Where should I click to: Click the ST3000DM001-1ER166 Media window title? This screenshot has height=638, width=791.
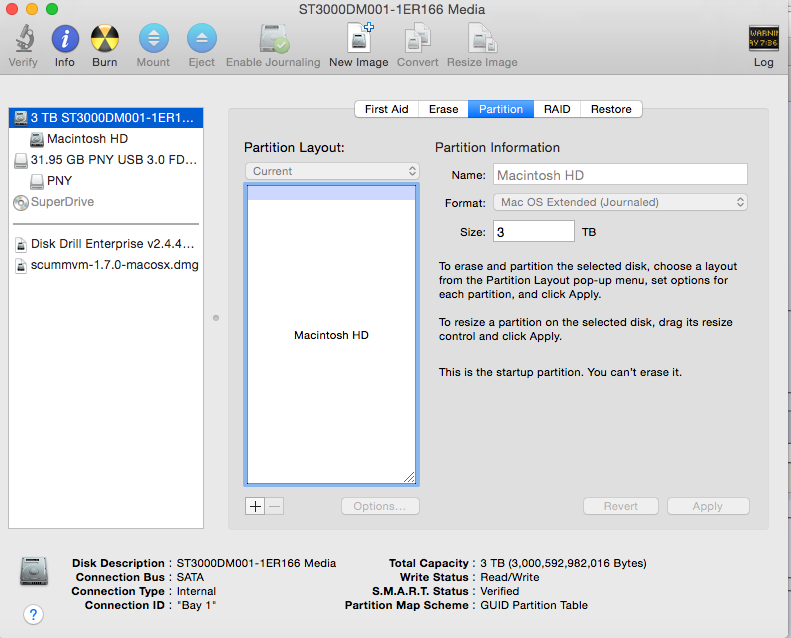tap(392, 9)
